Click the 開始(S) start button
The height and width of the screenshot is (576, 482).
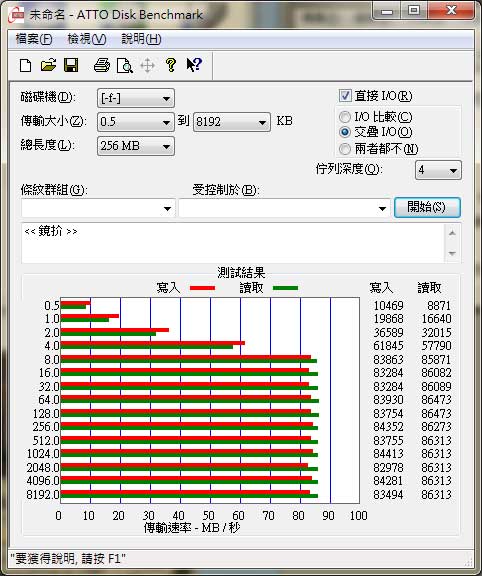[x=427, y=208]
